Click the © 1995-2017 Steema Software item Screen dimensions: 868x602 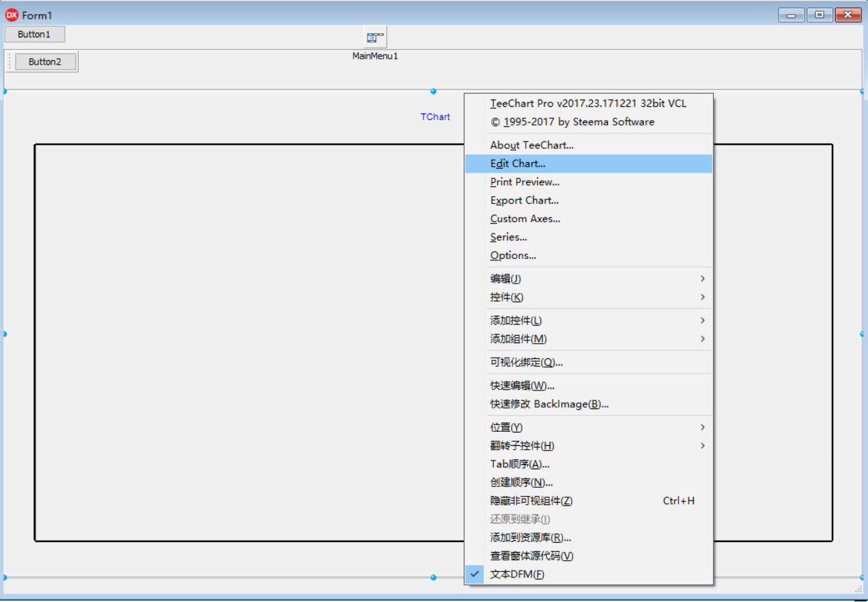(588, 121)
